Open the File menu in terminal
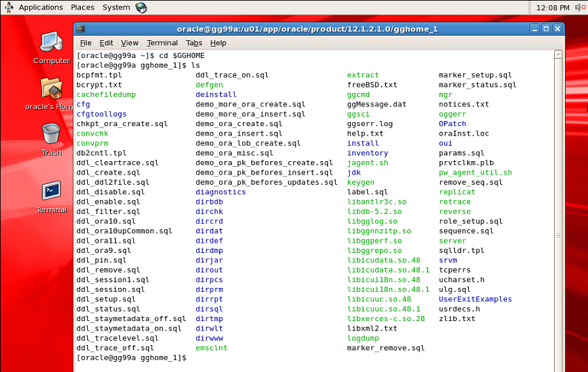This screenshot has width=588, height=372. 85,43
